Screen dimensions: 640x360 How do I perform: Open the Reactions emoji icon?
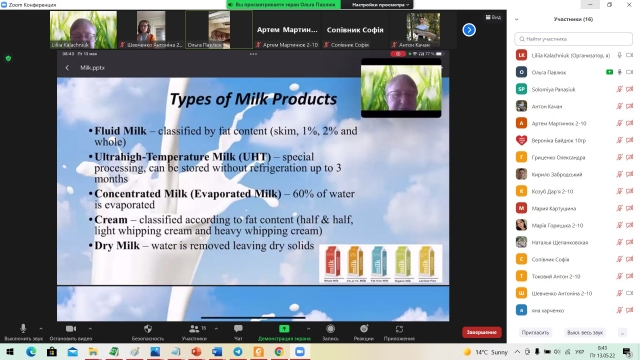[364, 329]
